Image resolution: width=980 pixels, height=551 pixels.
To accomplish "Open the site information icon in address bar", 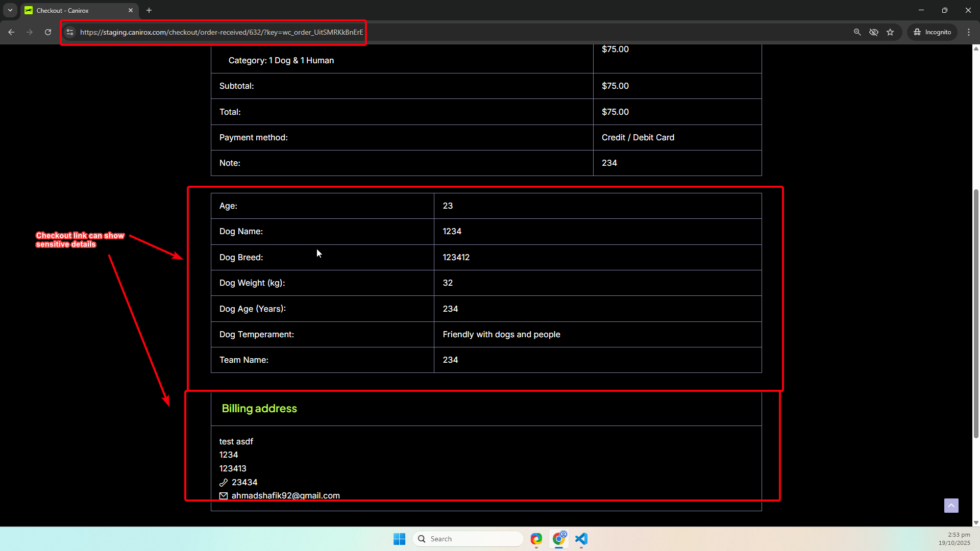I will click(70, 32).
